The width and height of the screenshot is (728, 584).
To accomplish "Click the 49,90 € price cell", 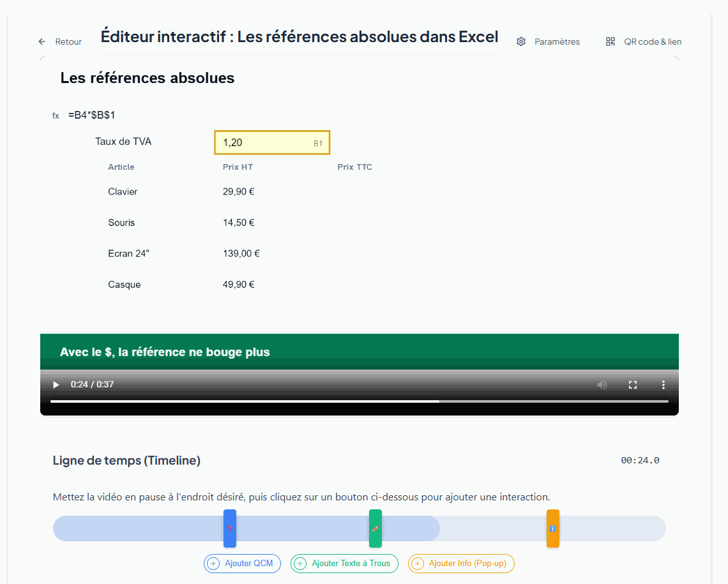I will pos(239,285).
